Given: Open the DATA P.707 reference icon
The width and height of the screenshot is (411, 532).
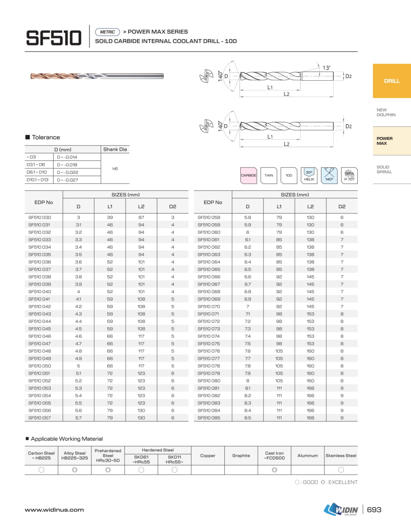Looking at the screenshot, I should (x=349, y=176).
